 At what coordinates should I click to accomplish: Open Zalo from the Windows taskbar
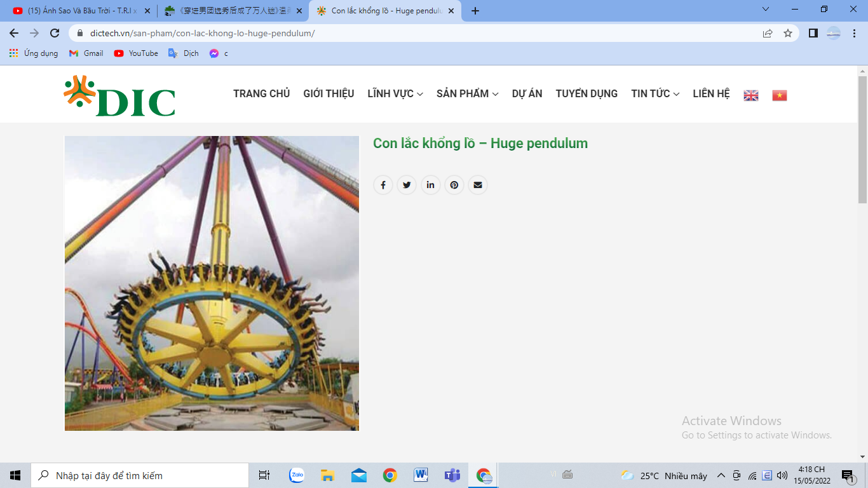(297, 475)
